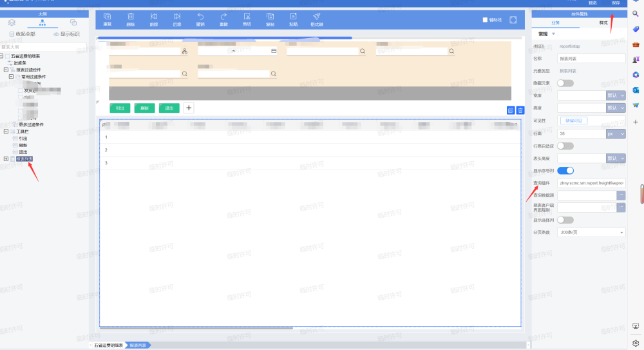Toggle 显示标识 eye option
The width and height of the screenshot is (644, 350).
click(66, 34)
